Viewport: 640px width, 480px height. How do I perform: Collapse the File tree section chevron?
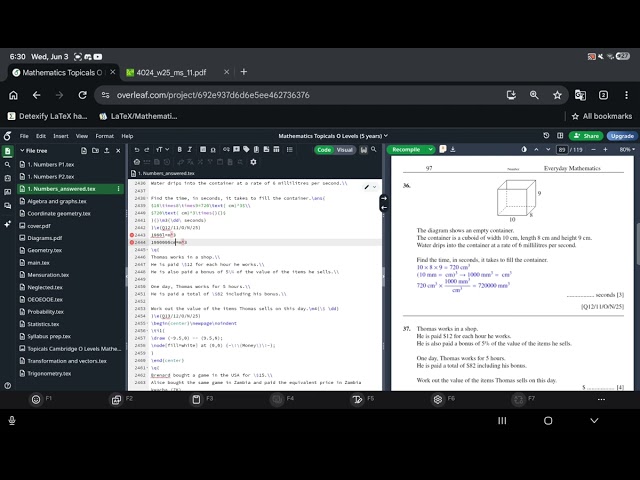click(22, 151)
